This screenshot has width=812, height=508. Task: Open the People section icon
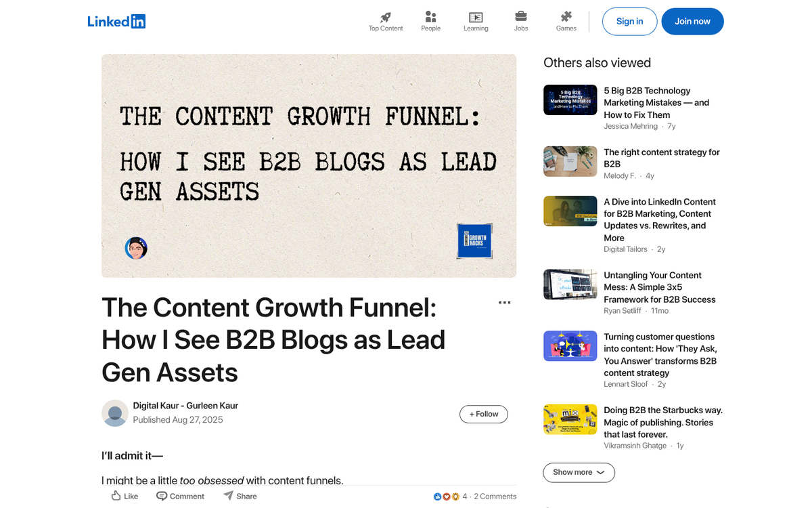tap(430, 17)
